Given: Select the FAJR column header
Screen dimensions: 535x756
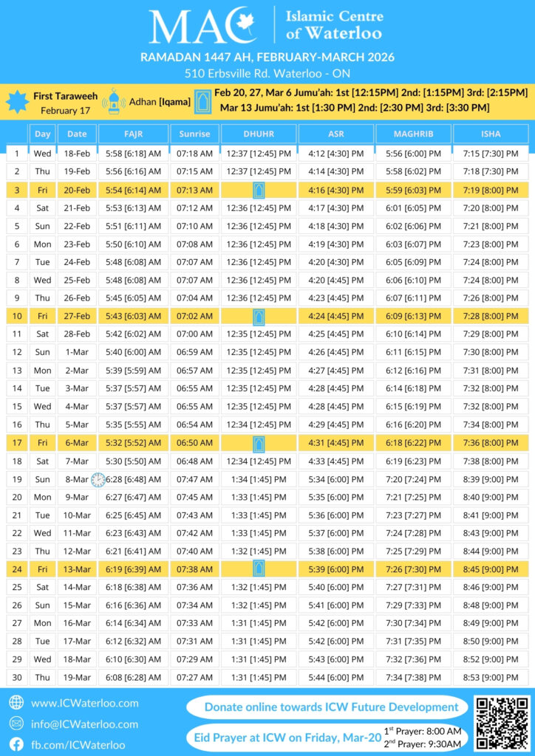Looking at the screenshot, I should [133, 134].
